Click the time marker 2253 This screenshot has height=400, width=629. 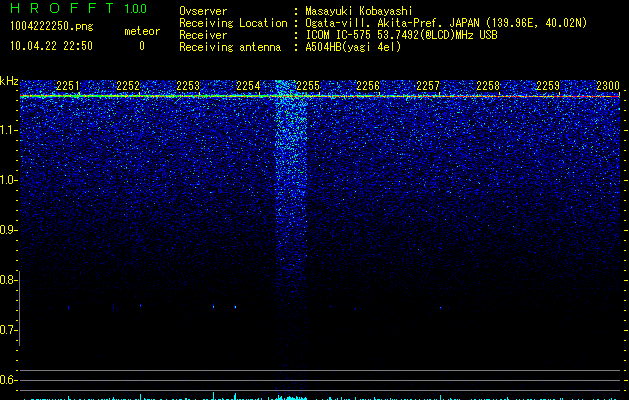(x=188, y=86)
